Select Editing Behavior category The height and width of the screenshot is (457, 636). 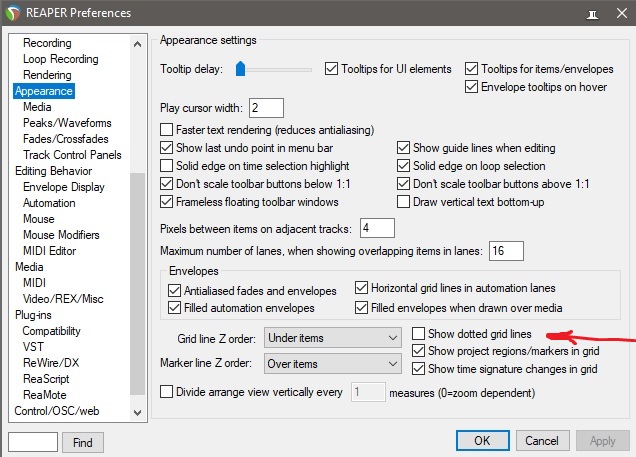[53, 171]
